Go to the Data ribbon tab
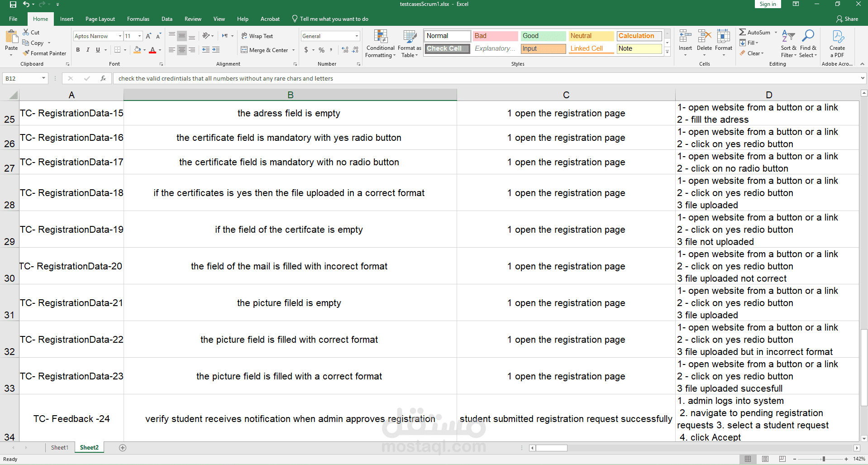This screenshot has width=868, height=465. click(x=167, y=19)
